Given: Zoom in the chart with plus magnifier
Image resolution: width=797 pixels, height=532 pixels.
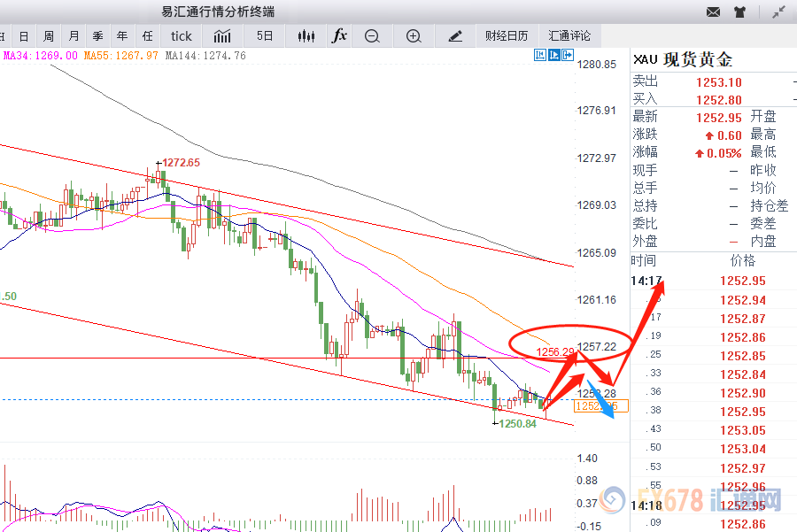Looking at the screenshot, I should [x=414, y=36].
